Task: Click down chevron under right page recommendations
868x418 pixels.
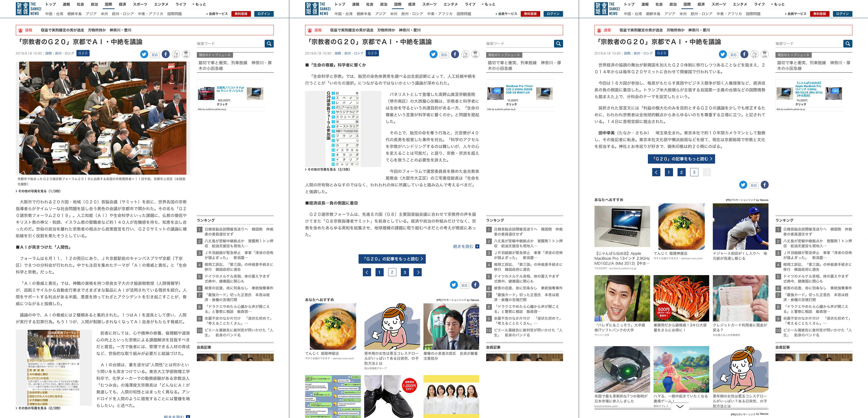Action: pyautogui.click(x=680, y=407)
